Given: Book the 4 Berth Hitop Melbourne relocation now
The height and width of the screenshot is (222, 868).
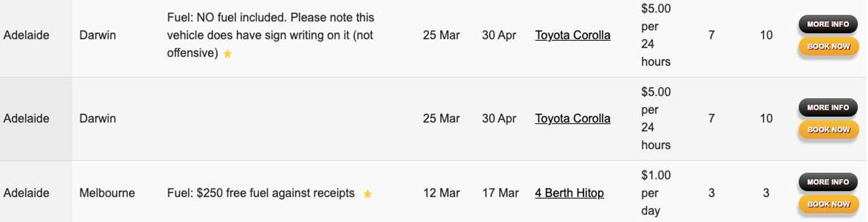Looking at the screenshot, I should [x=828, y=204].
